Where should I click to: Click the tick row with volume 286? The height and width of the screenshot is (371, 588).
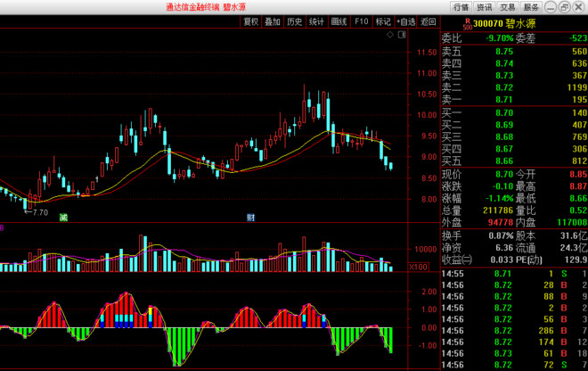point(515,331)
